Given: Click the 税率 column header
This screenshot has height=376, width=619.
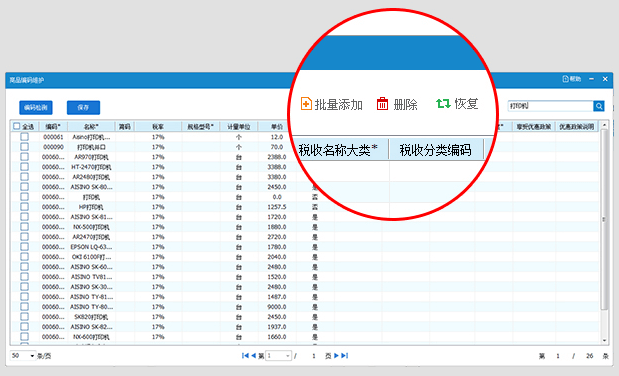Looking at the screenshot, I should (x=158, y=126).
